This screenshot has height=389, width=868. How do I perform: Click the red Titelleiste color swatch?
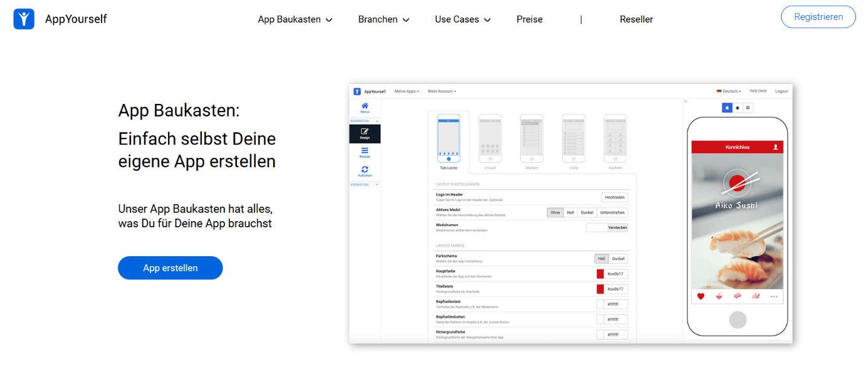point(600,289)
